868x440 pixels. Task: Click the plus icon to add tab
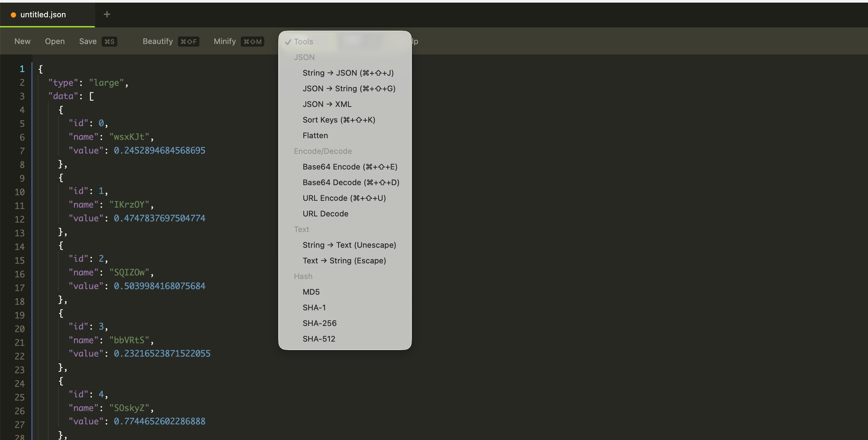(107, 14)
